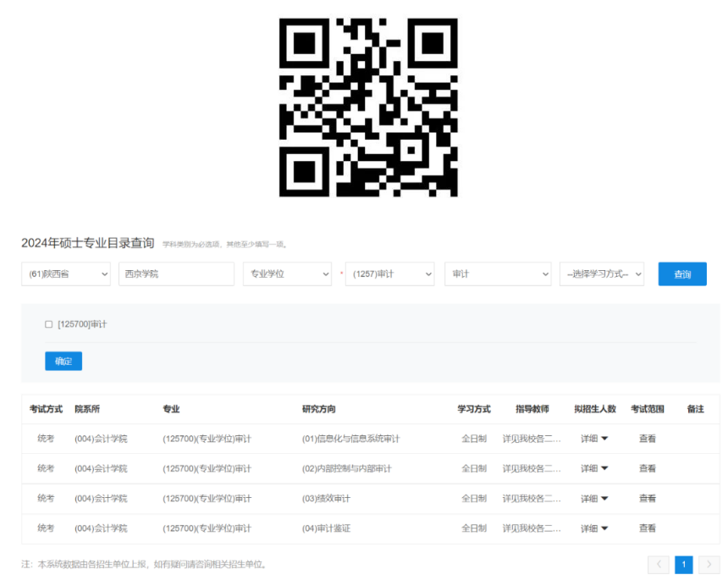Click the 西京学院 school name input field
The width and height of the screenshot is (728, 586).
click(176, 274)
